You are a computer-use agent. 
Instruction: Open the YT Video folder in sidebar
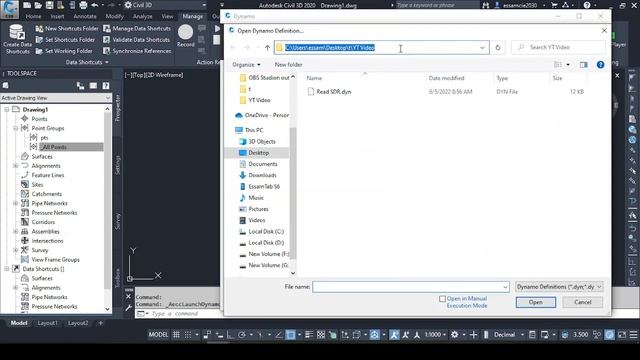259,100
